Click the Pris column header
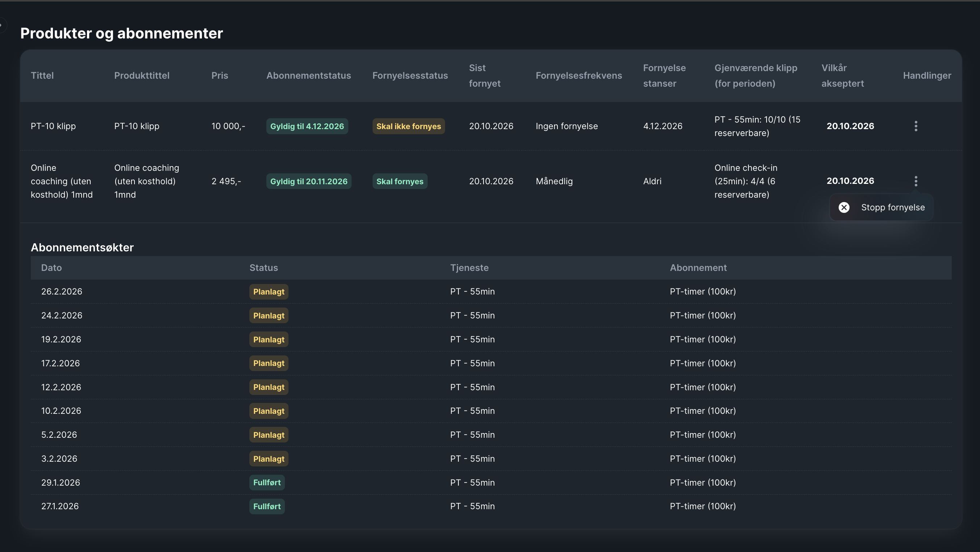 220,75
